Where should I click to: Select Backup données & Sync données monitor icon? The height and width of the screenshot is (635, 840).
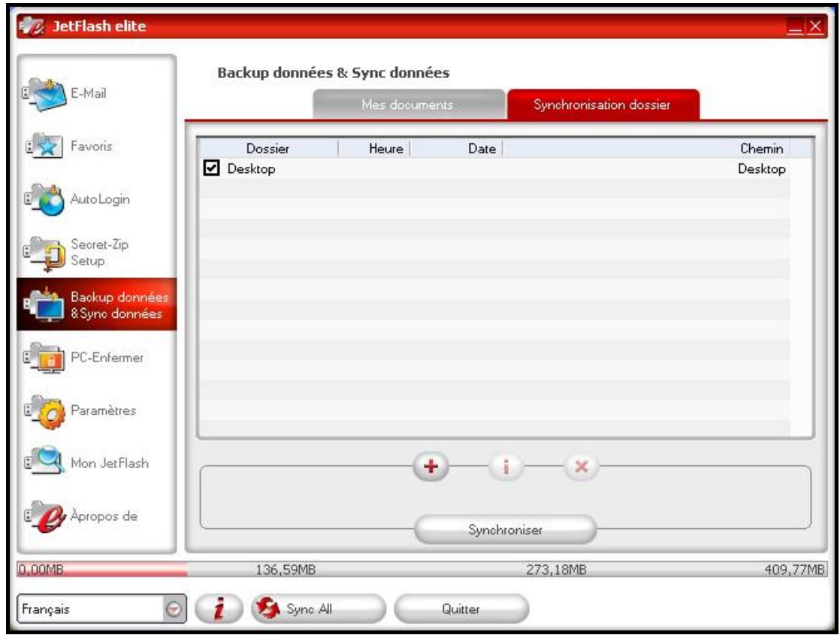[x=45, y=304]
